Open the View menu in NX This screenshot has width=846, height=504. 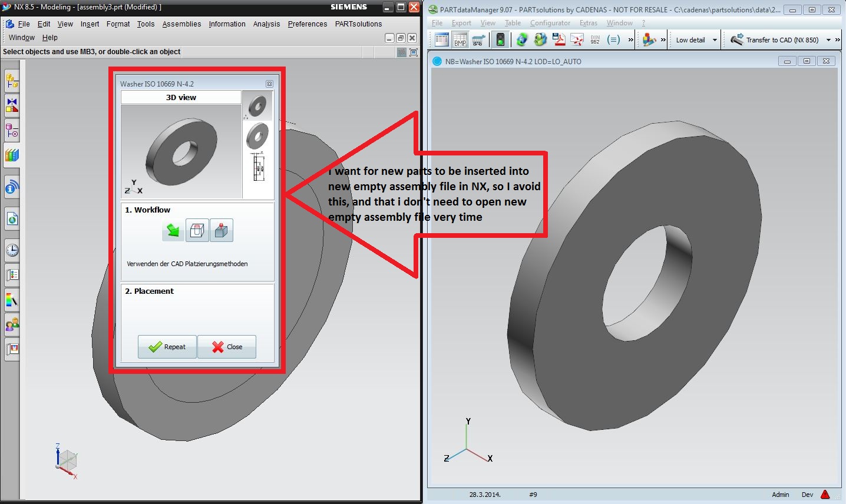[65, 24]
